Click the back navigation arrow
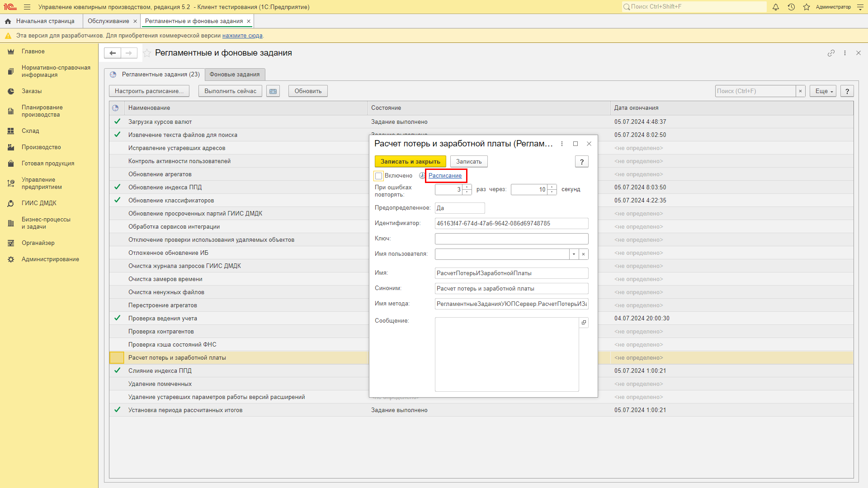This screenshot has height=488, width=868. (x=113, y=53)
